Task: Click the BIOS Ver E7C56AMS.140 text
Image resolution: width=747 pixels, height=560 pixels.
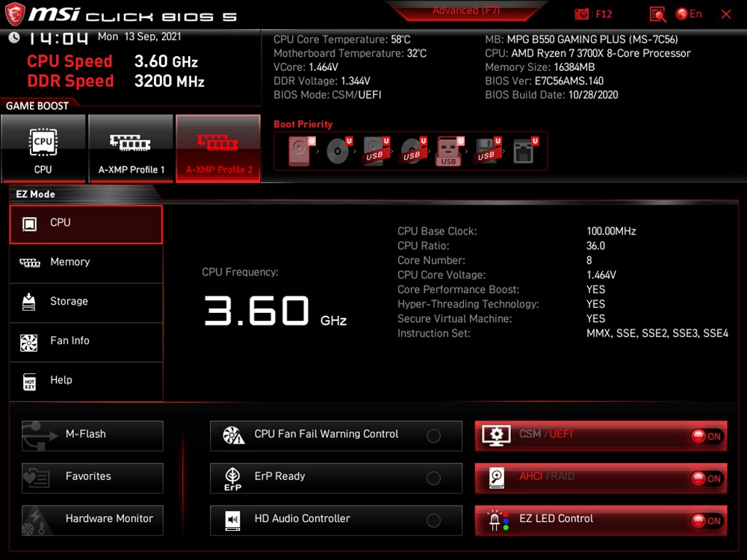Action: pyautogui.click(x=544, y=81)
